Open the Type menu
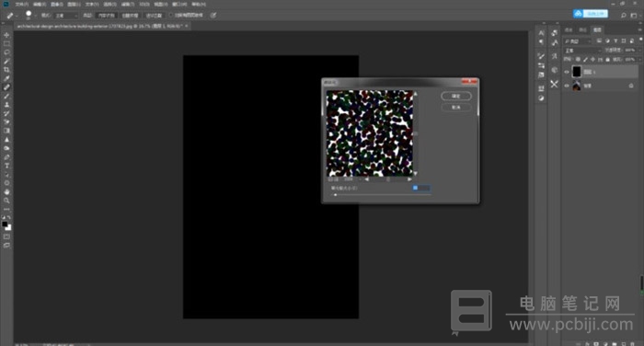644x346 pixels. [x=92, y=4]
